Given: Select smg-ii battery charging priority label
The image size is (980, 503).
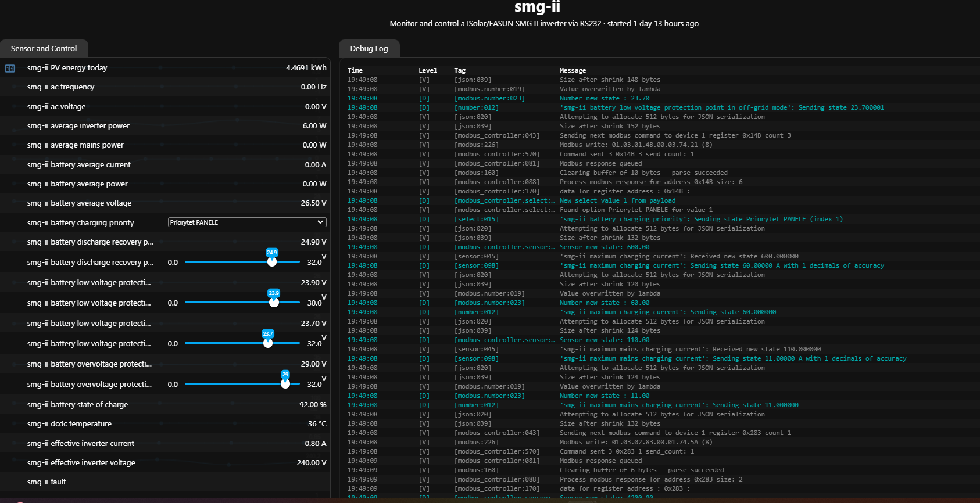Looking at the screenshot, I should 81,223.
